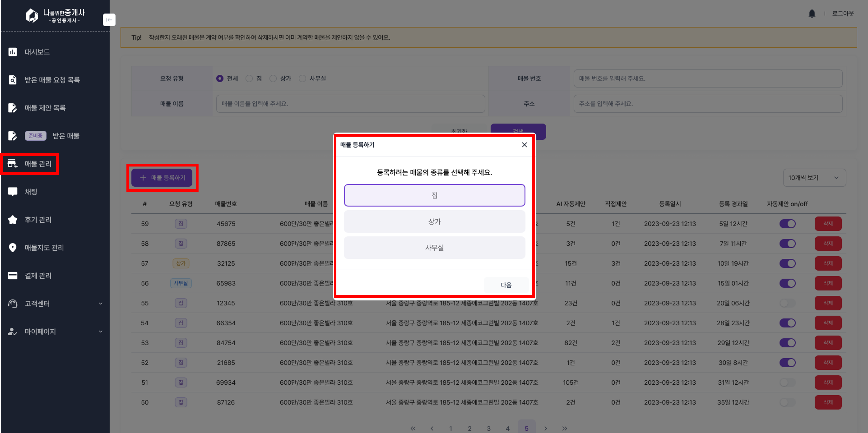868x433 pixels.
Task: Click 로그아웃 link
Action: click(843, 13)
